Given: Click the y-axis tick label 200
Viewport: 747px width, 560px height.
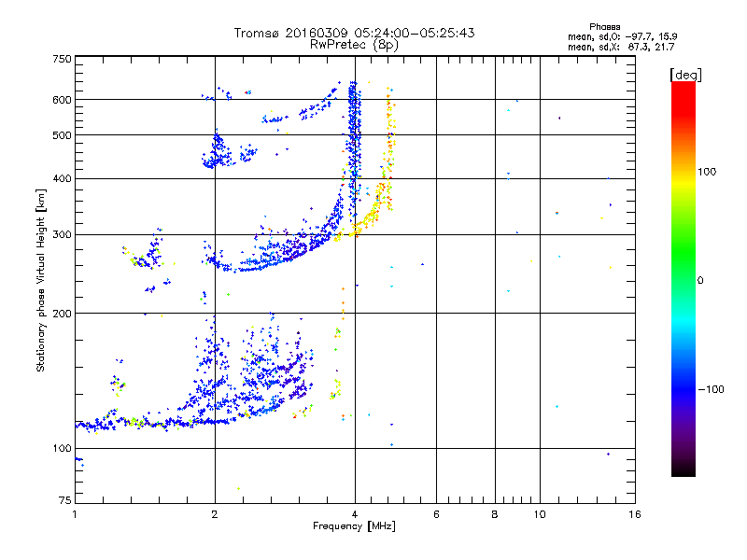Looking at the screenshot, I should click(62, 314).
